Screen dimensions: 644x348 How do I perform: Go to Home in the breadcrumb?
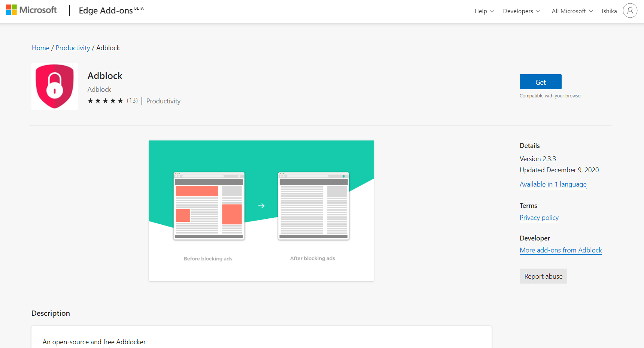coord(40,48)
